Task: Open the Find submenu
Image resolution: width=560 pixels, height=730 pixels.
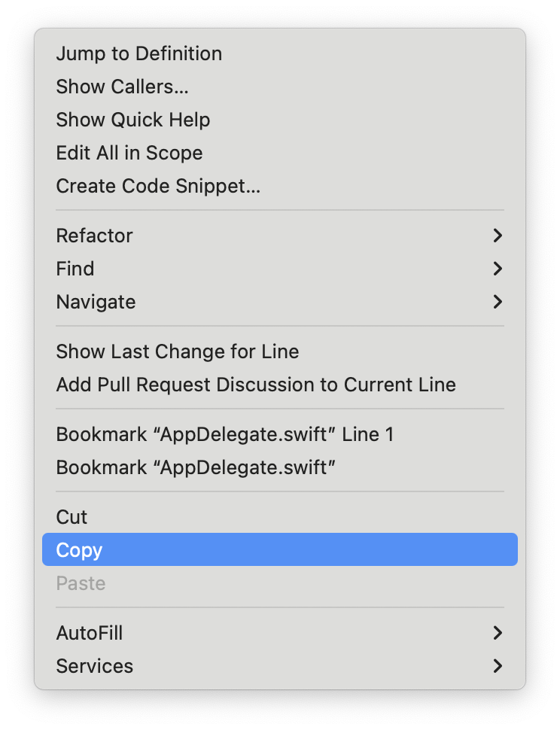Action: click(x=75, y=269)
